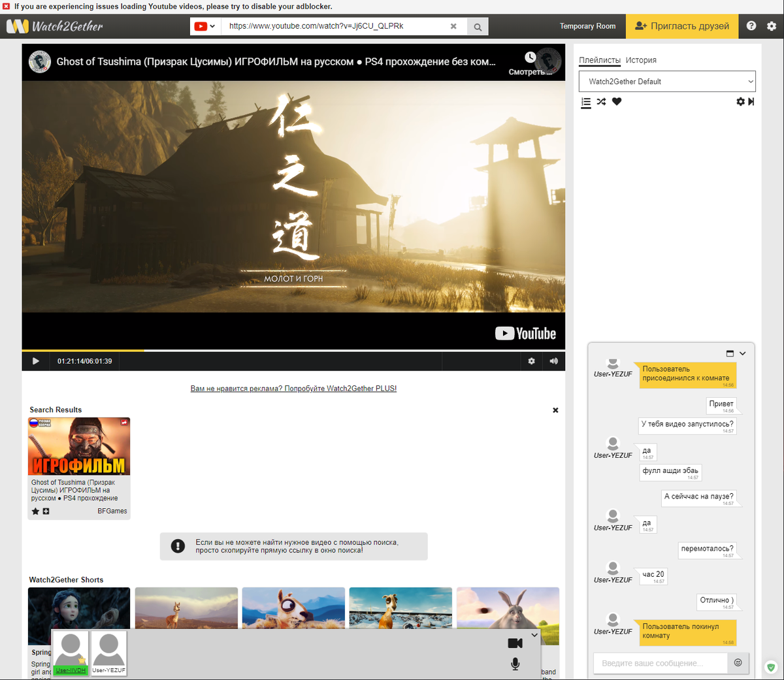Open the Ghost of Tsushima search result thumbnail
Screen dimensions: 784x680
point(79,446)
